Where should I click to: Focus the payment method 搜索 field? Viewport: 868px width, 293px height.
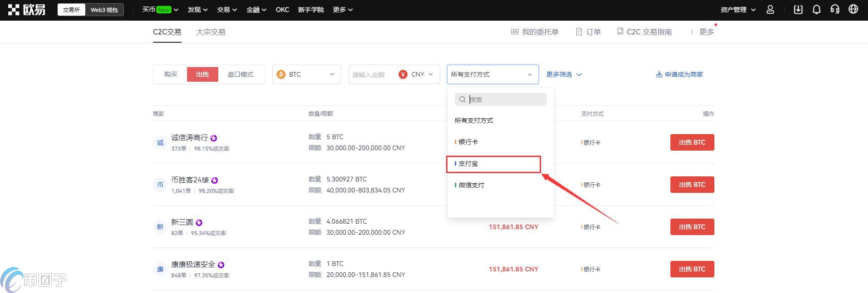[x=501, y=99]
